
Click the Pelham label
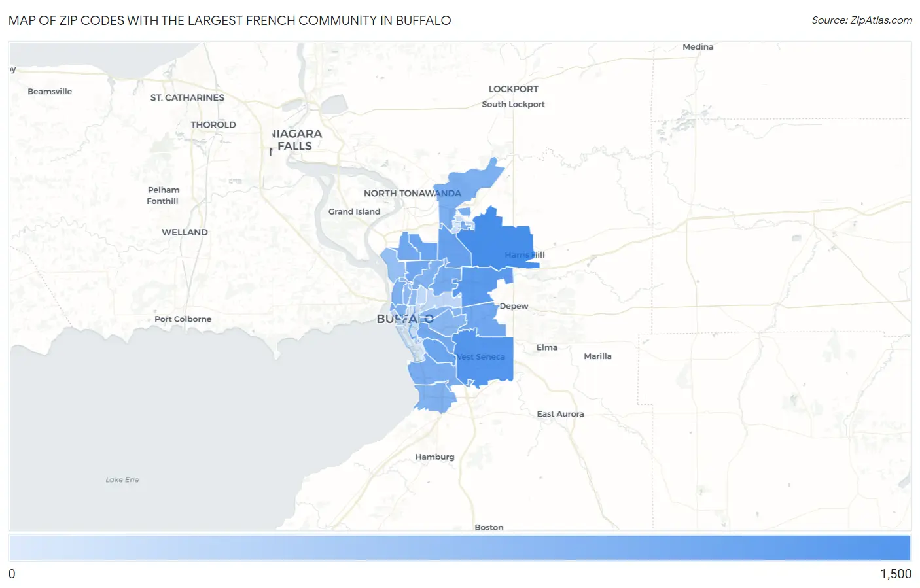pyautogui.click(x=164, y=190)
